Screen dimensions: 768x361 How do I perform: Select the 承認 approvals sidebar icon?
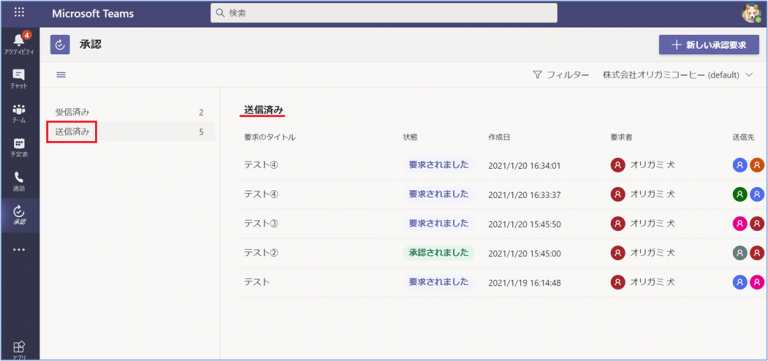click(19, 215)
